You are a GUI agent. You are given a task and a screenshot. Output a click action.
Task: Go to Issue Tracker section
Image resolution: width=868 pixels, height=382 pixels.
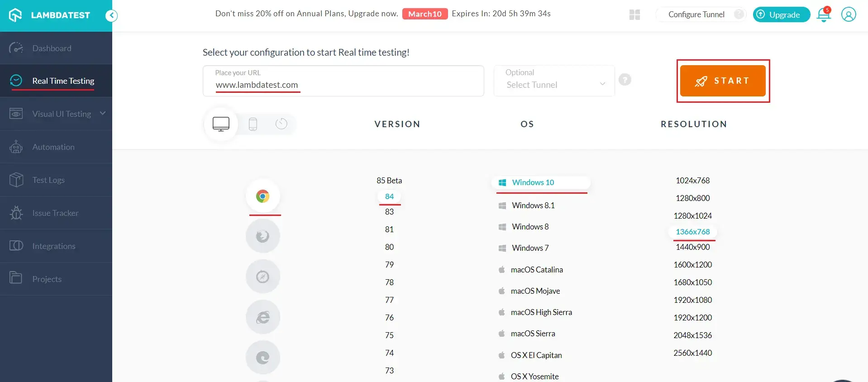[55, 213]
